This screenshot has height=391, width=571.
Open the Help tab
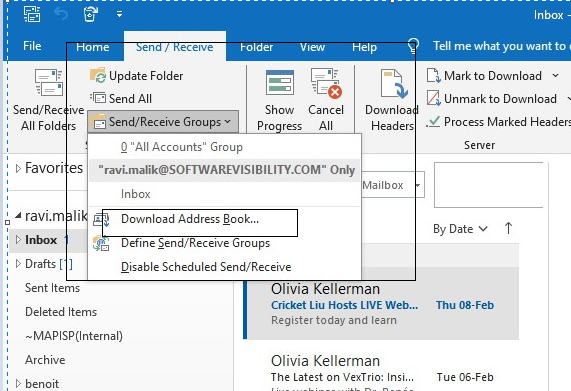(365, 47)
